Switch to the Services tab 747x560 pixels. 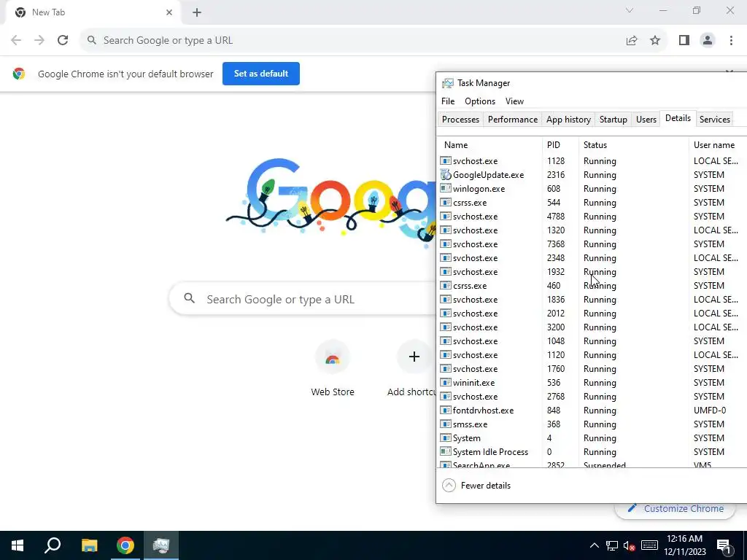(x=715, y=120)
